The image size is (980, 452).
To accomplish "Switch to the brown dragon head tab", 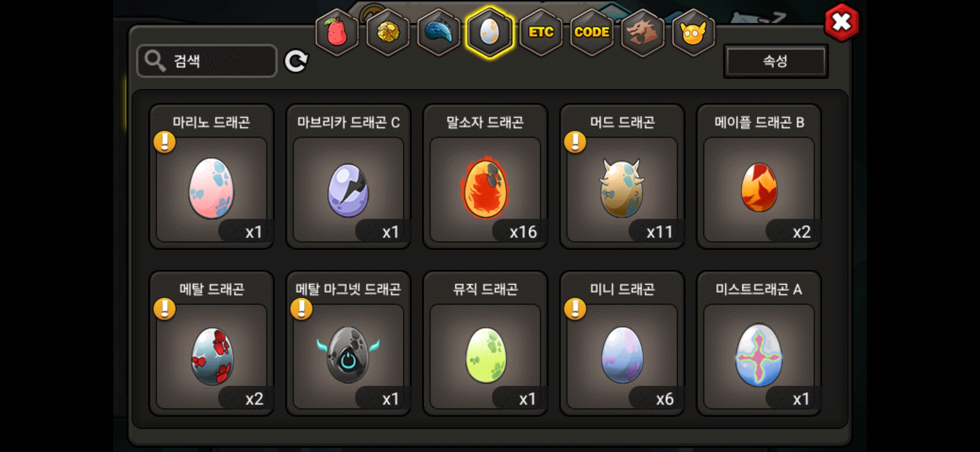I will 642,33.
